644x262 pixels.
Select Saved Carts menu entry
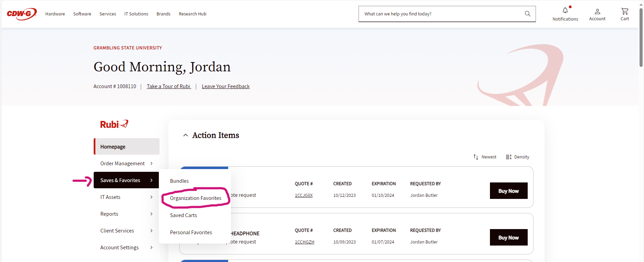coord(184,215)
